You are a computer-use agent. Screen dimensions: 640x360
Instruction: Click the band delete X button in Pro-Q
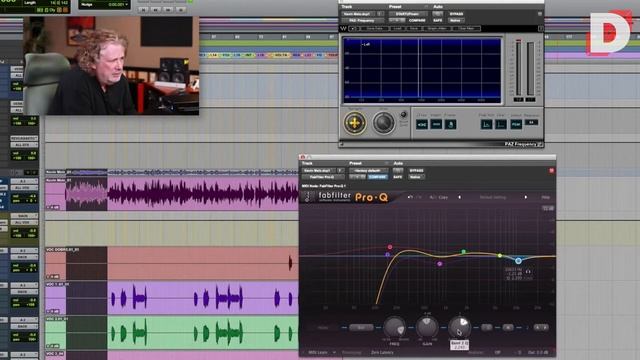click(x=508, y=327)
